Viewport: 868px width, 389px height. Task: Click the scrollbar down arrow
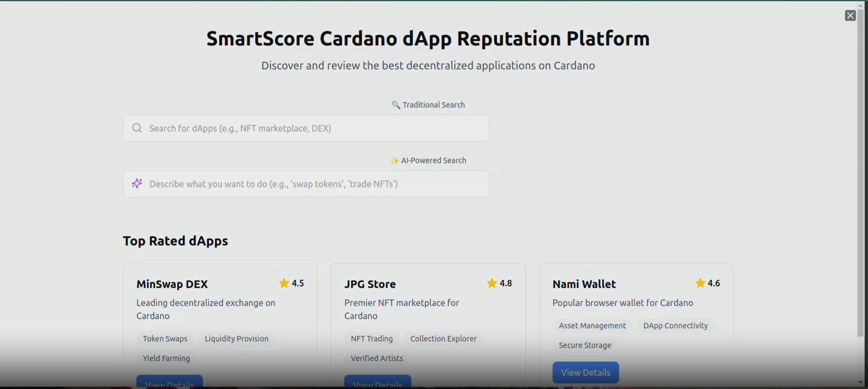pos(860,382)
